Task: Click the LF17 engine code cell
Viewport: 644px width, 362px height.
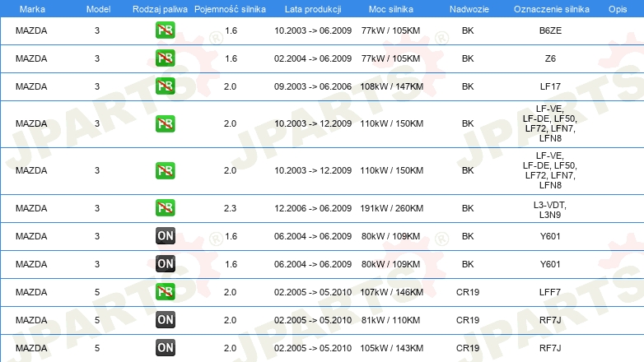Action: click(550, 86)
